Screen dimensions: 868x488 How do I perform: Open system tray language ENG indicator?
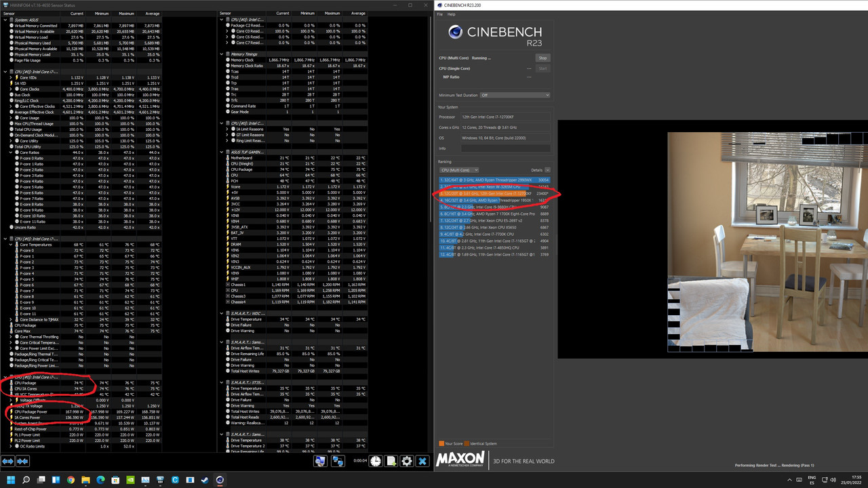(812, 480)
